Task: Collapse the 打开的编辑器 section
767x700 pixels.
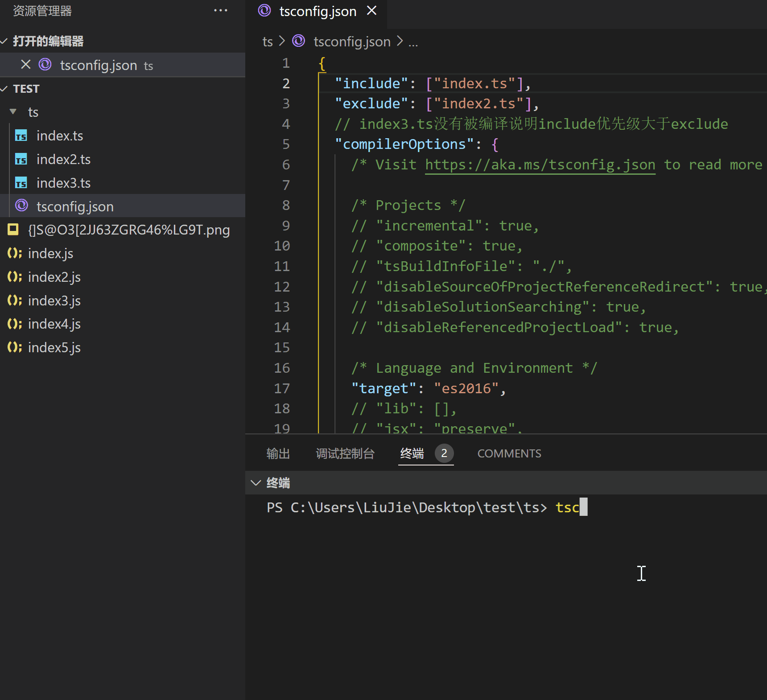Action: [x=4, y=41]
